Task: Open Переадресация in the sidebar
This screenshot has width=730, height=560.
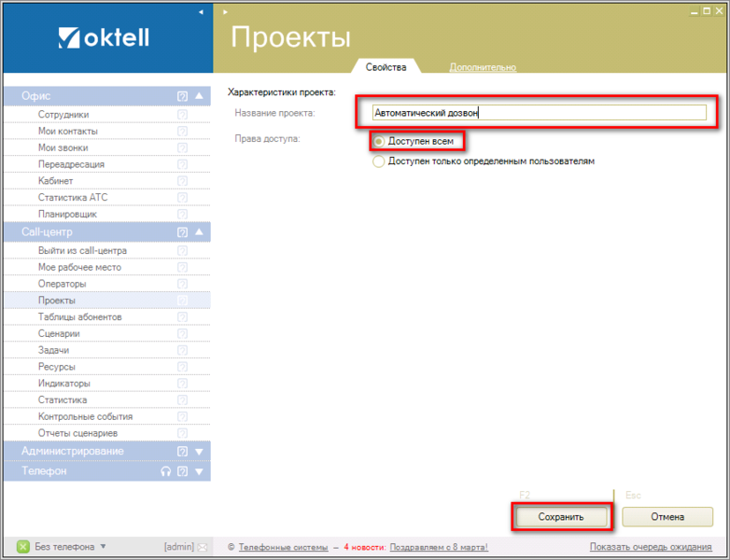Action: click(x=71, y=164)
